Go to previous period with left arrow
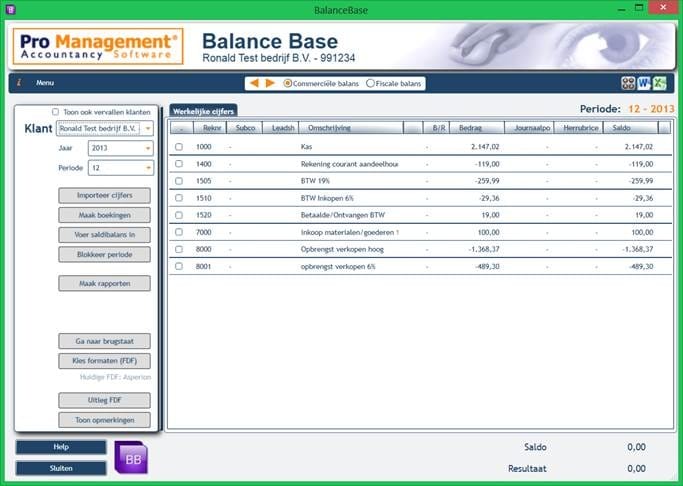Image resolution: width=683 pixels, height=486 pixels. click(254, 83)
